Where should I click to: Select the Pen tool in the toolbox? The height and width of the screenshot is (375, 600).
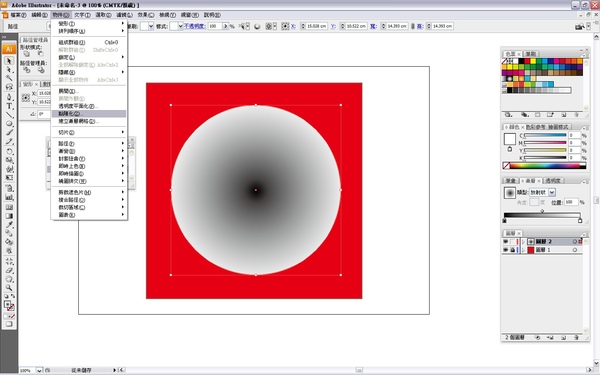click(9, 97)
